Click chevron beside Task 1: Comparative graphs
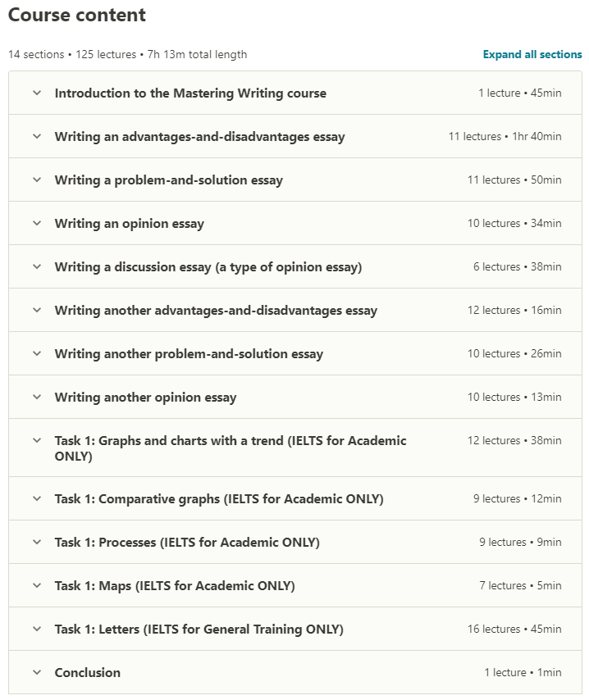Viewport: 589px width, 700px height. (37, 498)
